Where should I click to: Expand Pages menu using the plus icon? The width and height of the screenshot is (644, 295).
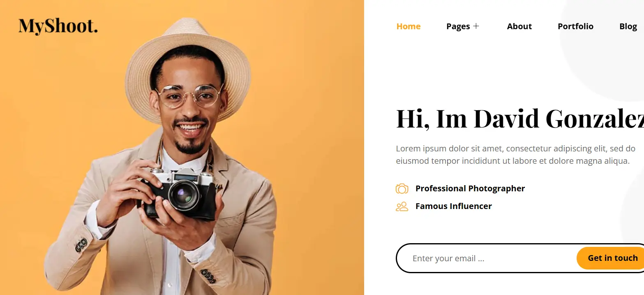click(x=476, y=26)
